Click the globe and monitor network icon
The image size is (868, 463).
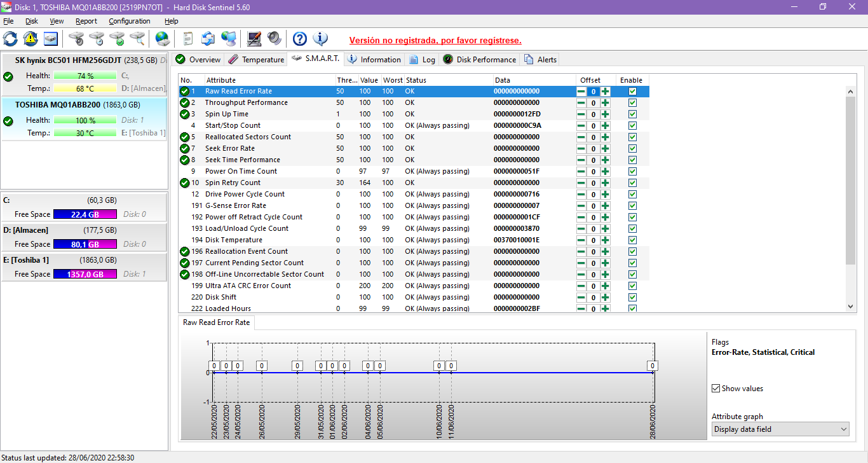click(229, 39)
